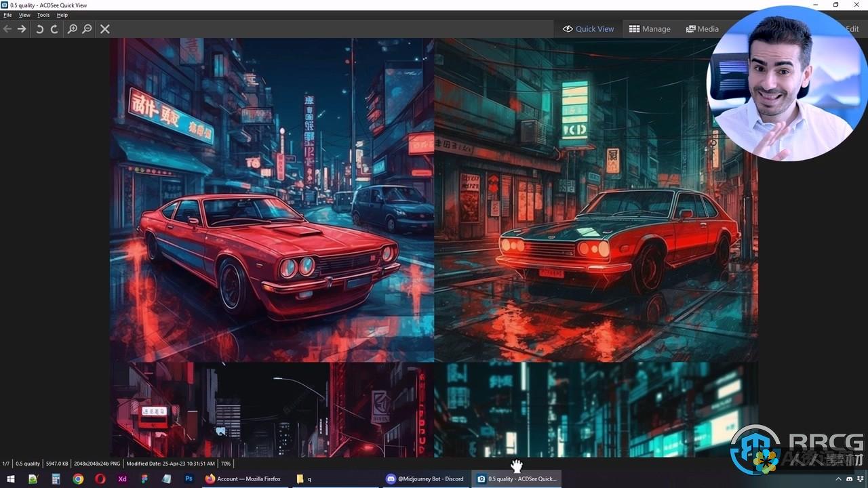Open the Calculator taskbar icon

point(56,479)
